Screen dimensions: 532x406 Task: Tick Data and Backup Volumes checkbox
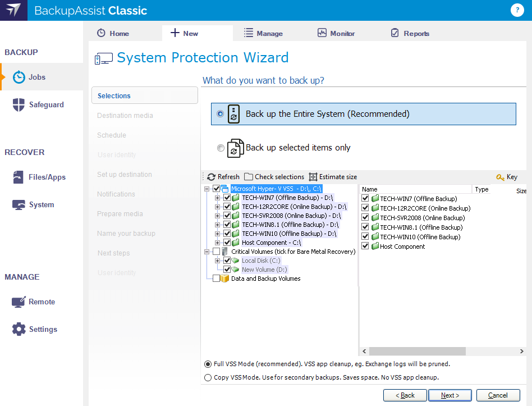click(x=216, y=279)
